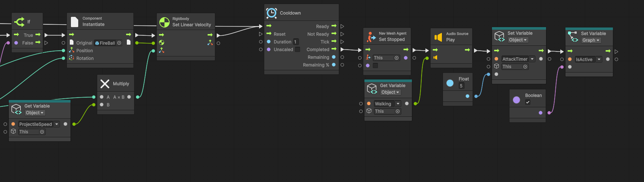The height and width of the screenshot is (182, 644).
Task: Toggle the Set Stopped boolean checkbox
Action: (x=375, y=66)
